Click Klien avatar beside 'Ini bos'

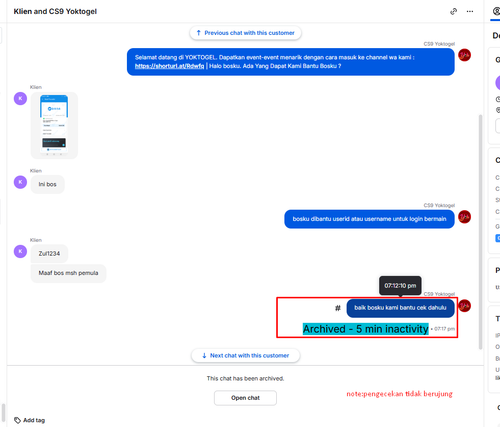(x=20, y=182)
